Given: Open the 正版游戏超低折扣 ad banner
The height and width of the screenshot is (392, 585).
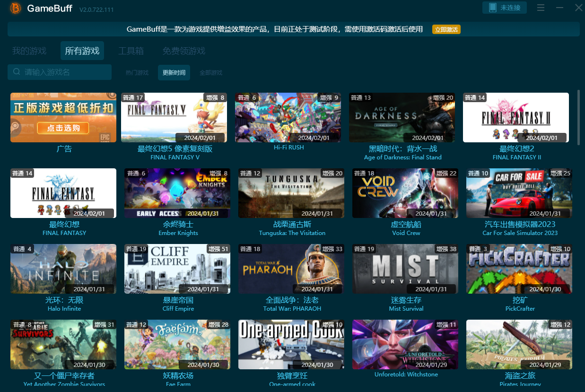Looking at the screenshot, I should (x=63, y=117).
